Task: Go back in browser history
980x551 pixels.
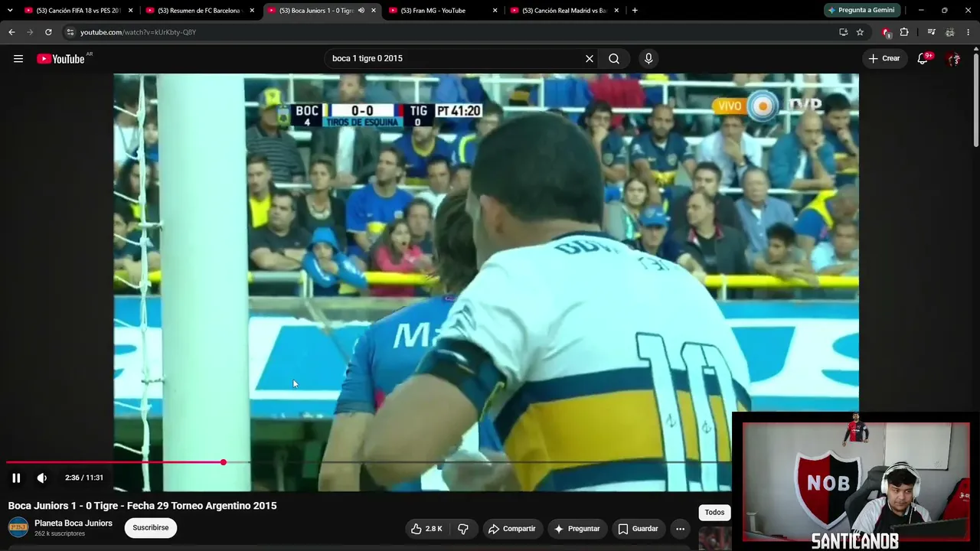Action: [11, 32]
